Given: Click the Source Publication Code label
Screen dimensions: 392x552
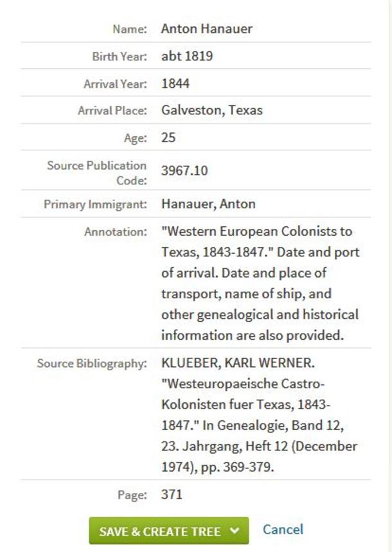Looking at the screenshot, I should point(97,172).
